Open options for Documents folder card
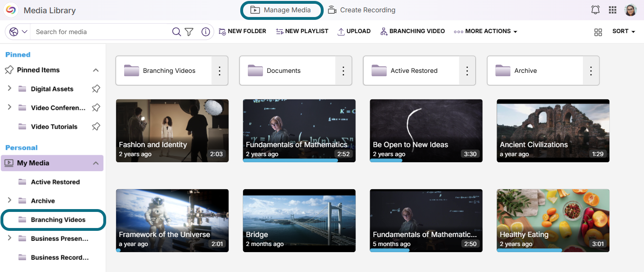This screenshot has width=644, height=272. coord(343,70)
